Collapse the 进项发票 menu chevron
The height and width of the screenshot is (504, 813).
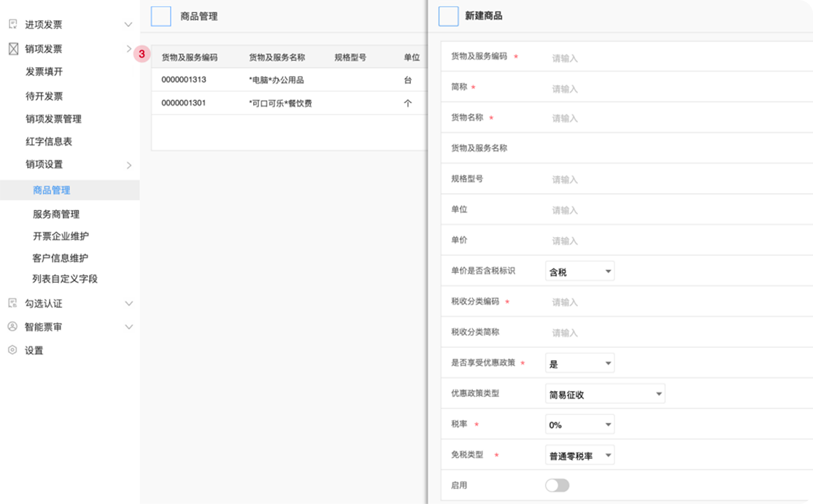[129, 23]
